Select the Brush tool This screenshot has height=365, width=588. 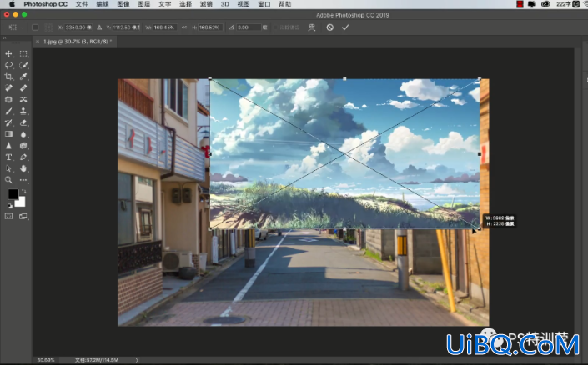[8, 111]
